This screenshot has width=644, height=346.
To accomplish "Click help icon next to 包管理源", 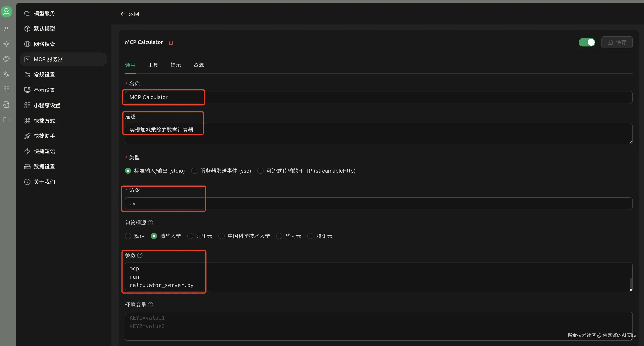I will 150,223.
